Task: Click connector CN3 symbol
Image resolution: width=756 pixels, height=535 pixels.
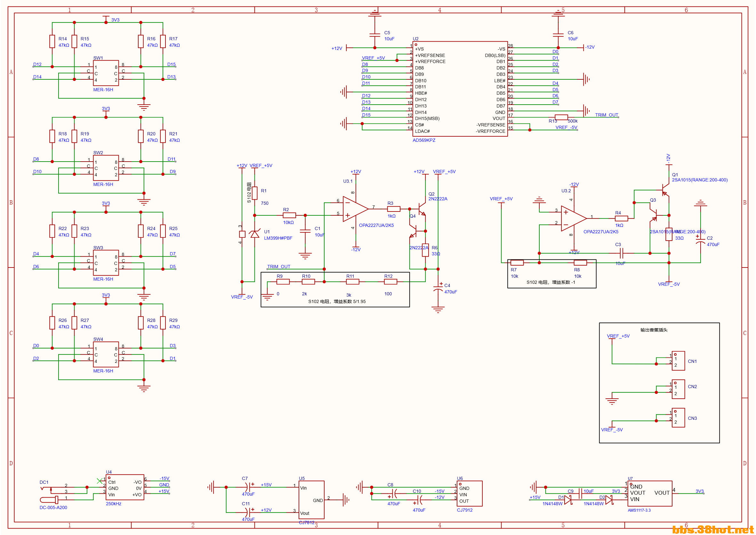Action: click(678, 417)
